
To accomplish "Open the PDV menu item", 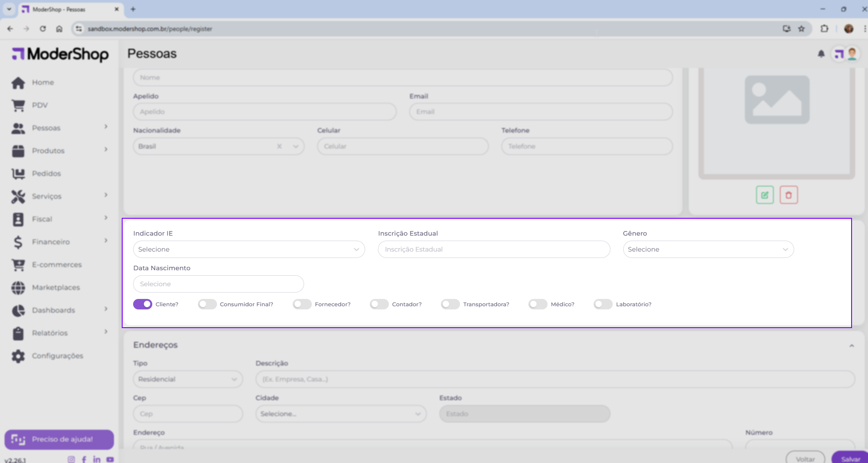I will (40, 105).
